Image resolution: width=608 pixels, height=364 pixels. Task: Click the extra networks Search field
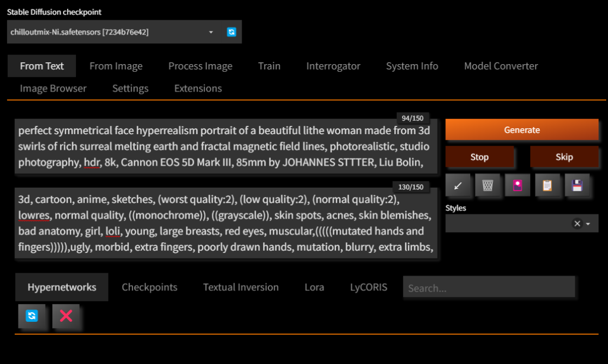pos(489,287)
